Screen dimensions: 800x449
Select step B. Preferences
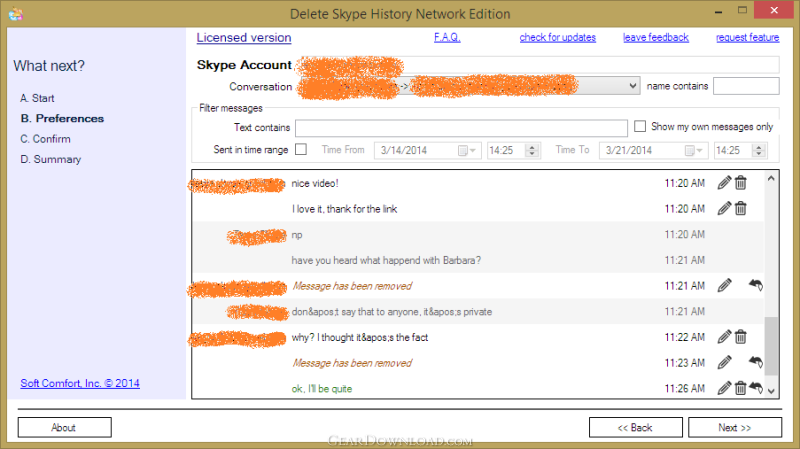click(x=62, y=118)
